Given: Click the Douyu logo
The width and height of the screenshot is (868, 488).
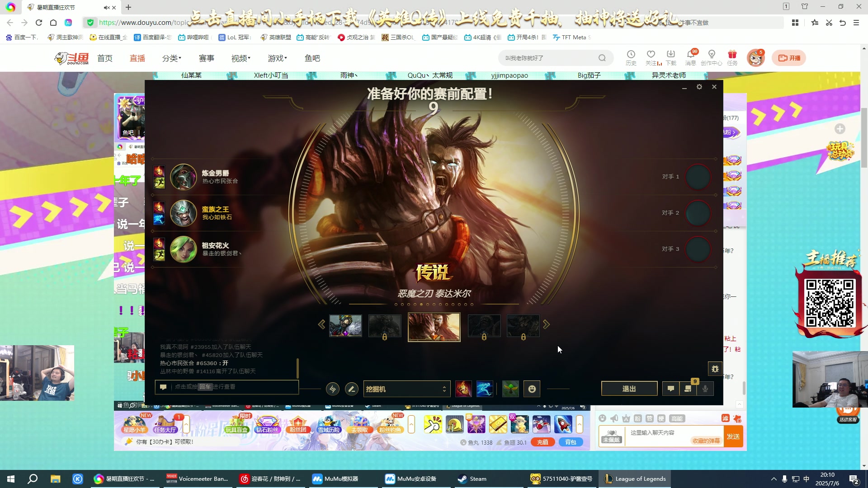Looking at the screenshot, I should pos(71,58).
